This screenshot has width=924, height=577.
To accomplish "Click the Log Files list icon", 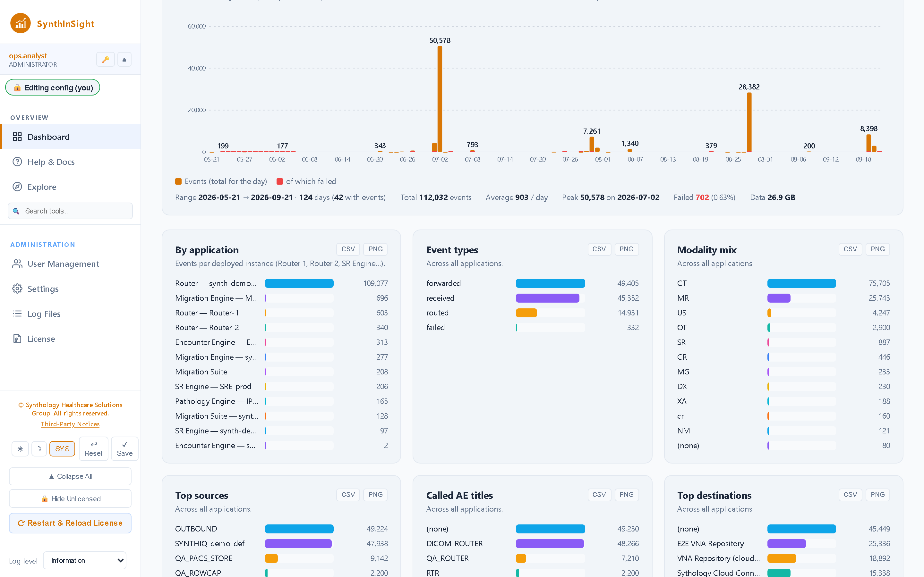I will point(17,314).
